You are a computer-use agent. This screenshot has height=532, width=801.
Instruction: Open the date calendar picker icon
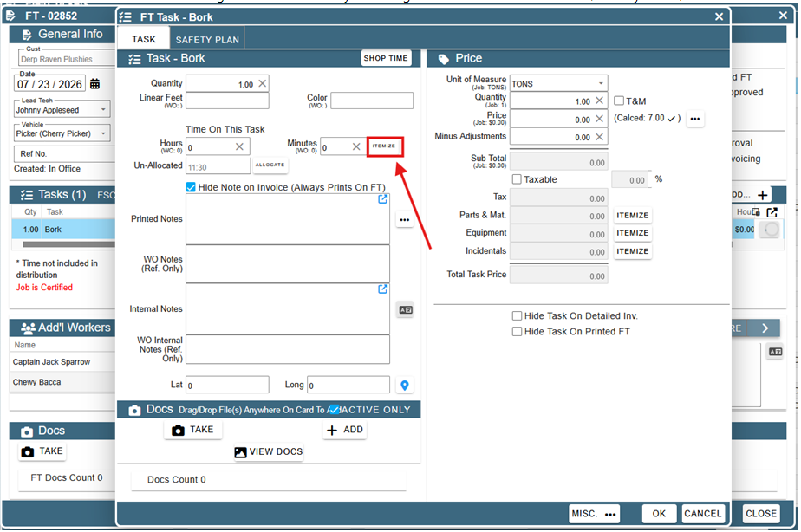pos(95,84)
